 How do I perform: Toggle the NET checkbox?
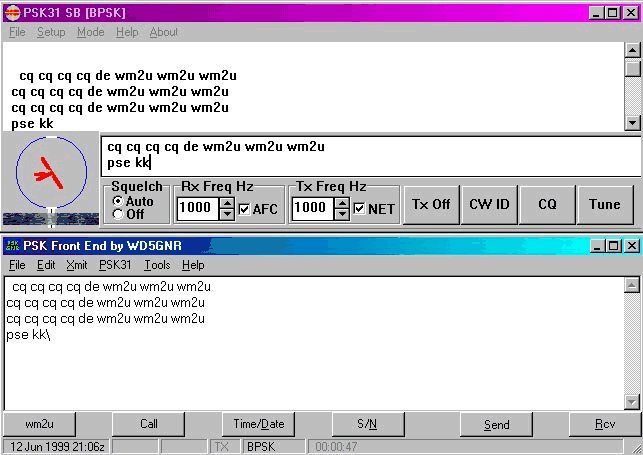tap(359, 209)
